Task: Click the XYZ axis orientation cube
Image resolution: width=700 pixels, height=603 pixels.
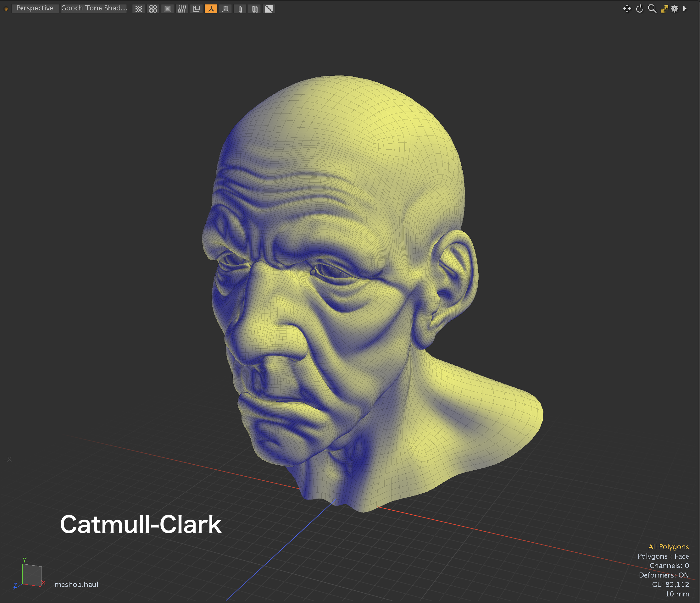Action: [32, 575]
